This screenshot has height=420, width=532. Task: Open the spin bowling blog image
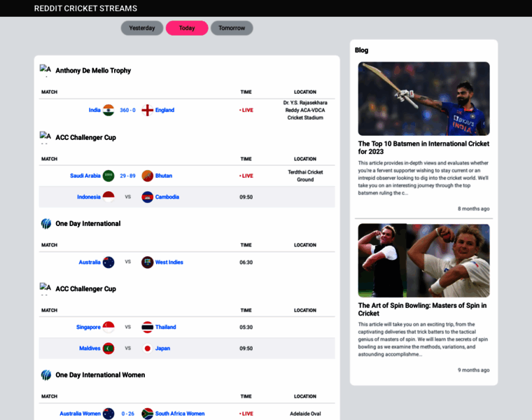click(423, 260)
